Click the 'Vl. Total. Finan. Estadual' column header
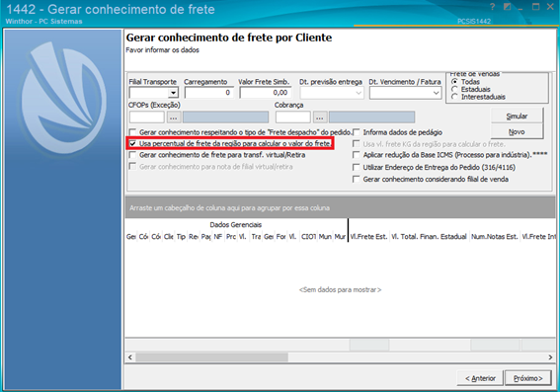The width and height of the screenshot is (560, 392). tap(430, 237)
